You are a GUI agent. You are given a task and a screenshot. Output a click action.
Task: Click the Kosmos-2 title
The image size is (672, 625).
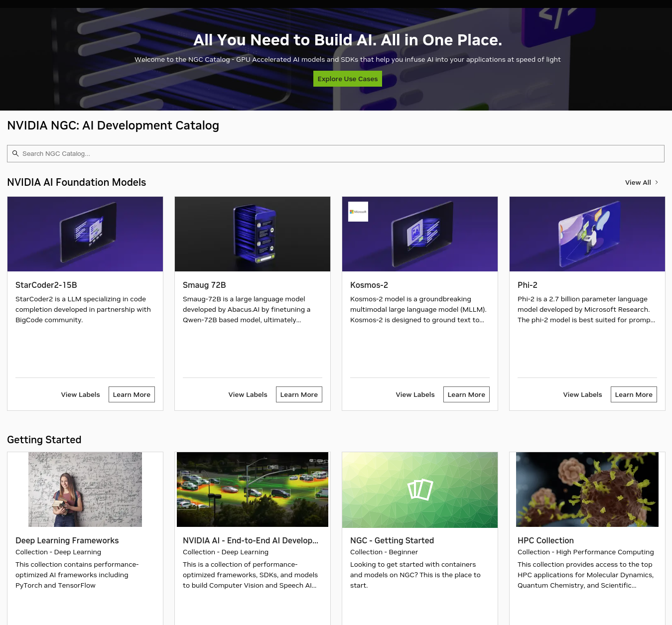pyautogui.click(x=369, y=285)
